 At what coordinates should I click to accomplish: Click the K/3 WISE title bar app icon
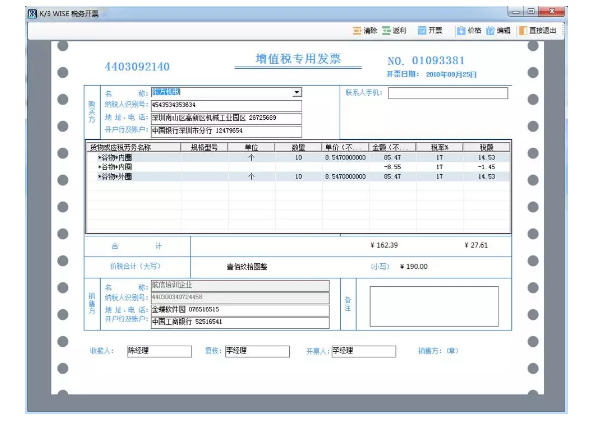(32, 14)
